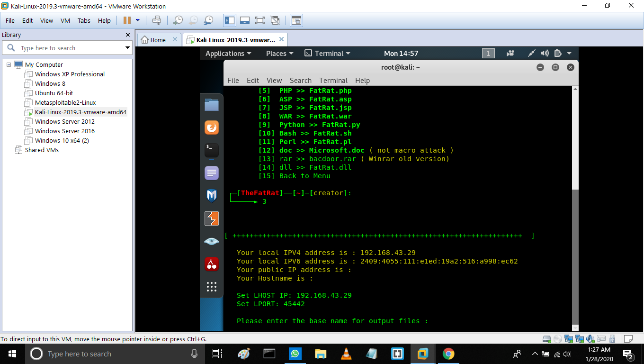Show all applications grid in dock
Viewport: 644px width, 364px height.
[x=212, y=287]
